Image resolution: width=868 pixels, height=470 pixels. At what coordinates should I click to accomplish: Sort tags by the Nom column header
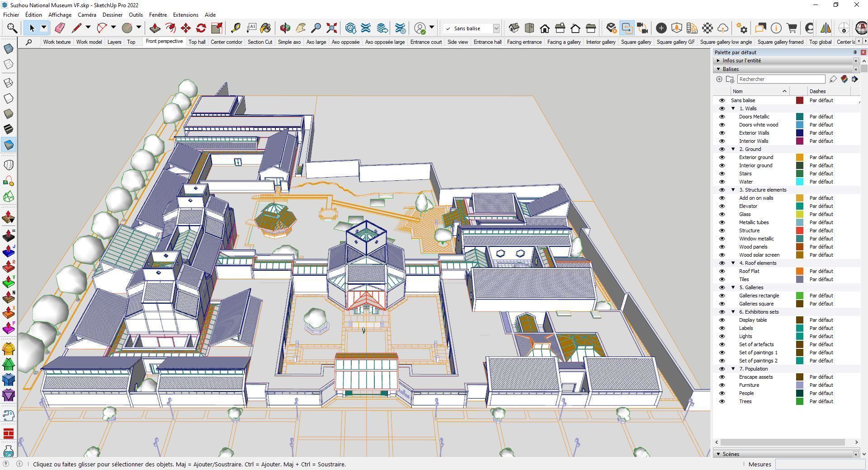(x=759, y=91)
